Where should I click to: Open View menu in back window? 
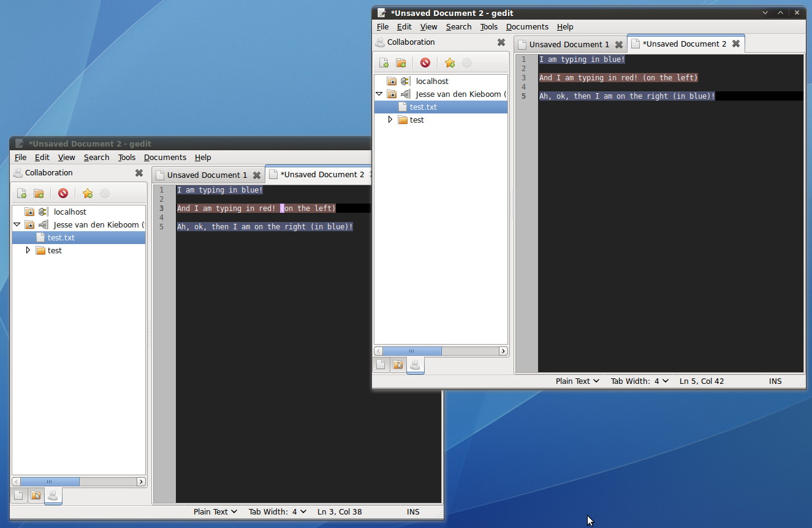click(x=67, y=158)
